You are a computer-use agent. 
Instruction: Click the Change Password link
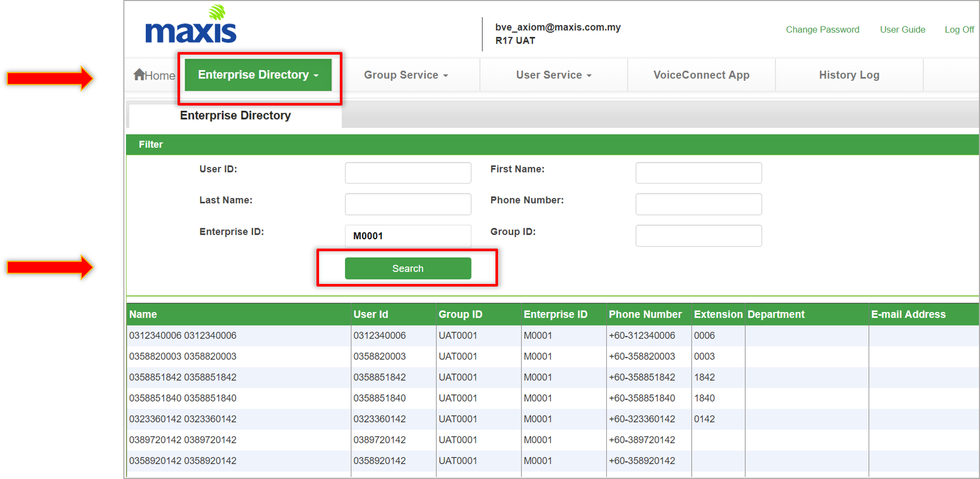point(822,30)
